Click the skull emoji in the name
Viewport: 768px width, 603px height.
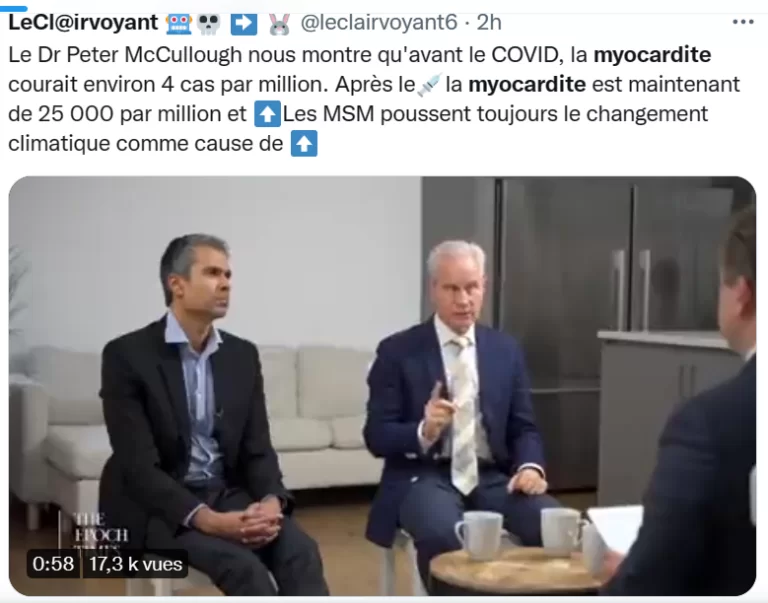[208, 24]
